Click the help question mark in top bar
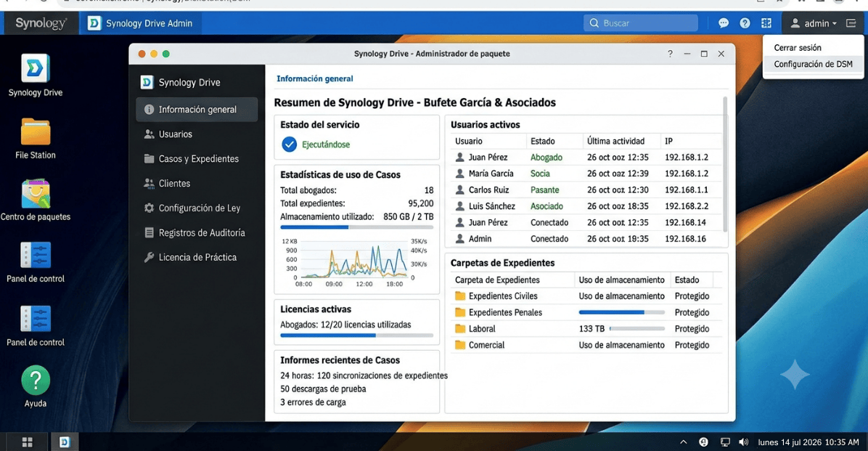 745,23
